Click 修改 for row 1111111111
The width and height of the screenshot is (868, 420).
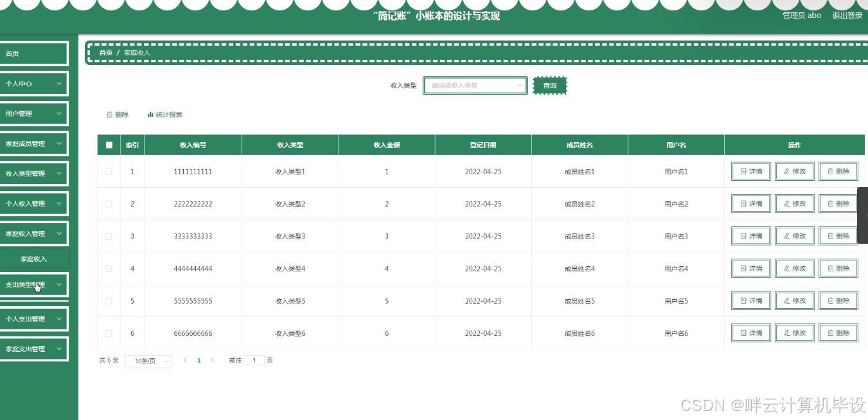(x=795, y=172)
